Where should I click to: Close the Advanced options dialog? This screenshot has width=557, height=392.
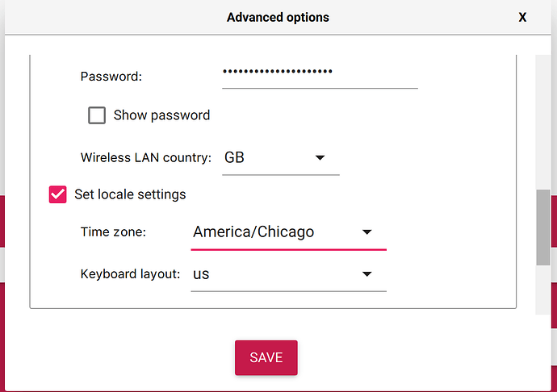pos(522,17)
